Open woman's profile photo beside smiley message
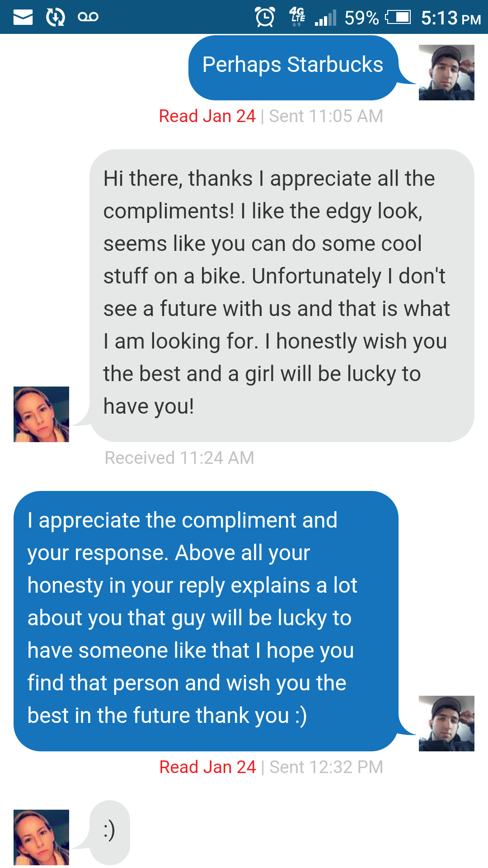This screenshot has height=868, width=488. (41, 837)
